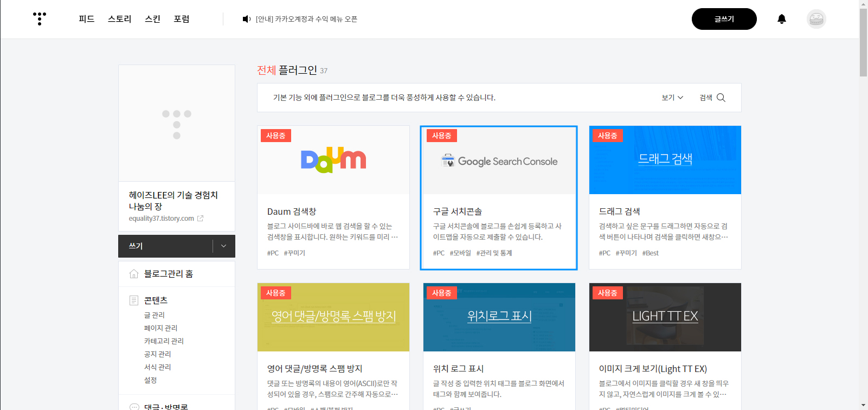Open the 스토리 menu
The height and width of the screenshot is (410, 868).
click(120, 19)
